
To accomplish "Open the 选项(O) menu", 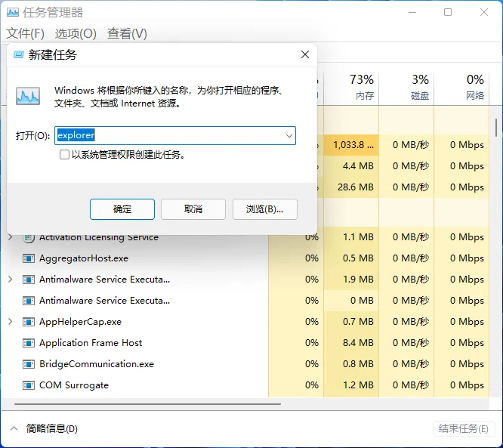I will pyautogui.click(x=76, y=33).
